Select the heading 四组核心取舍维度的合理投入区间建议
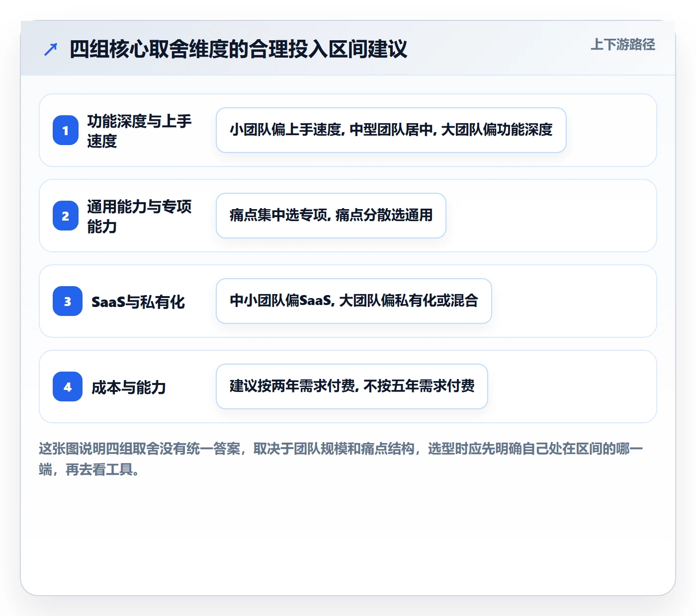696x616 pixels. pos(238,49)
